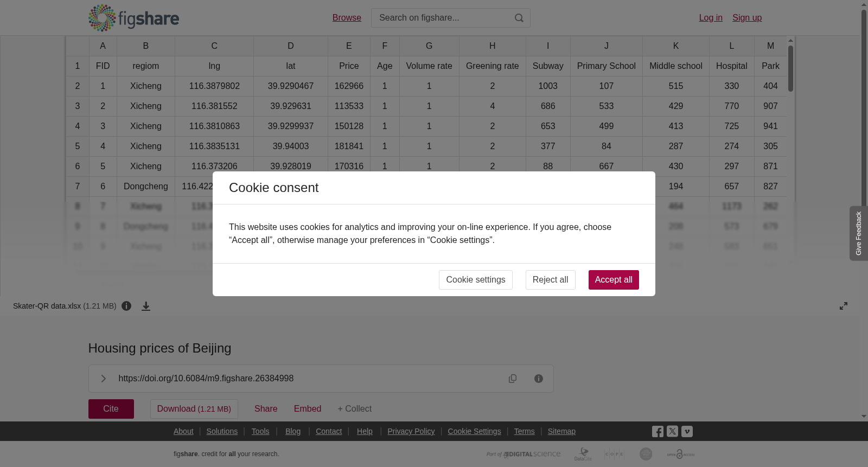This screenshot has height=467, width=868.
Task: Click Reject all cookies
Action: coord(551,280)
